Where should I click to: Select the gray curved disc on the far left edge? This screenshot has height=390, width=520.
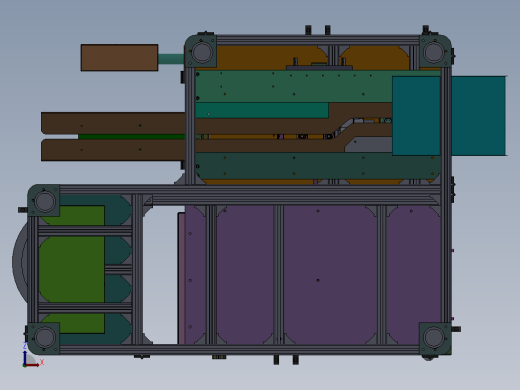tap(20, 262)
